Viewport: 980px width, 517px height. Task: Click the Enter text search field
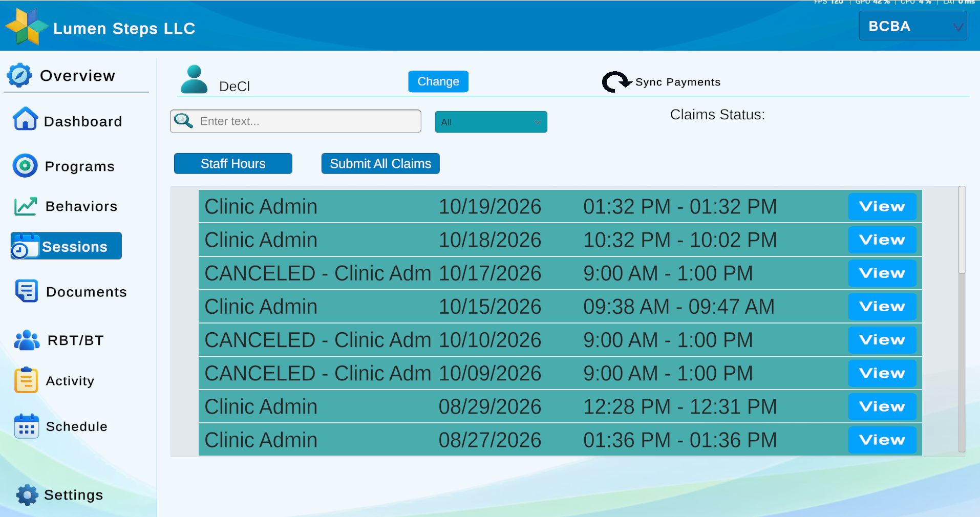295,121
